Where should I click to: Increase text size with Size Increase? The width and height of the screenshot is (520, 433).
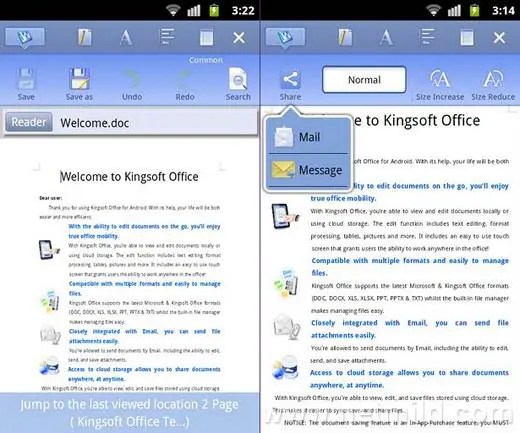(440, 84)
